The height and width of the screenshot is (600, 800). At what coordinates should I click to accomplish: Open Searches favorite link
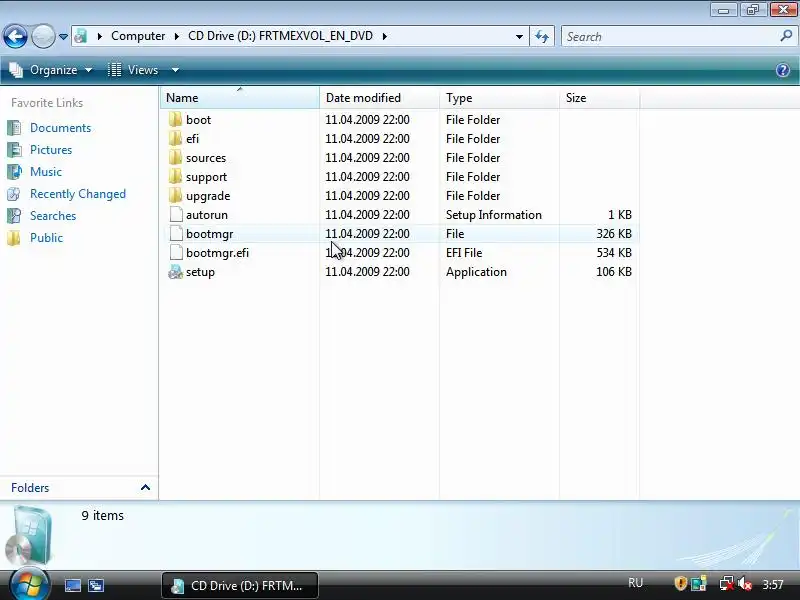[x=53, y=216]
